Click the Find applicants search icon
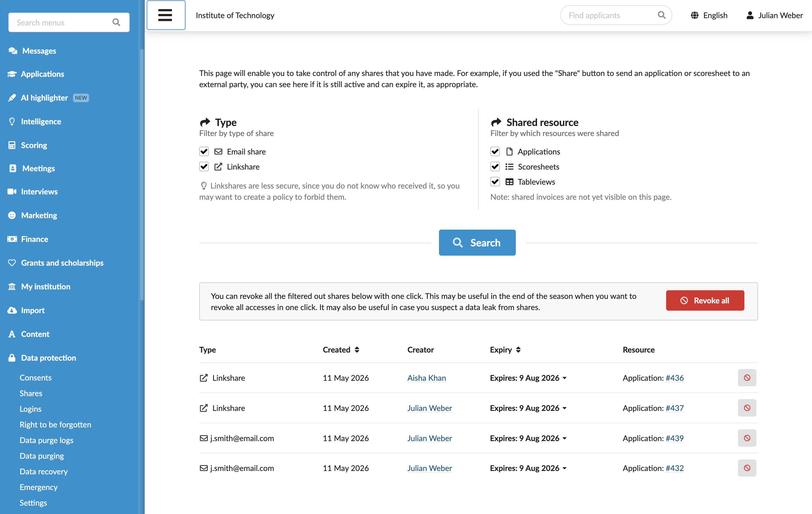 (662, 15)
